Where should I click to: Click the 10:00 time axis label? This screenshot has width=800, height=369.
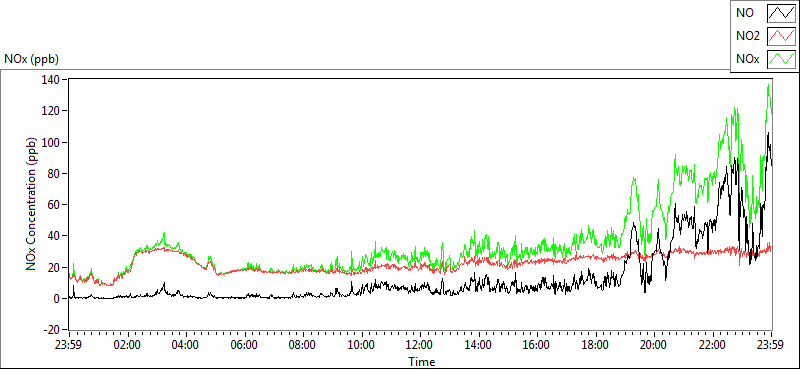click(362, 344)
